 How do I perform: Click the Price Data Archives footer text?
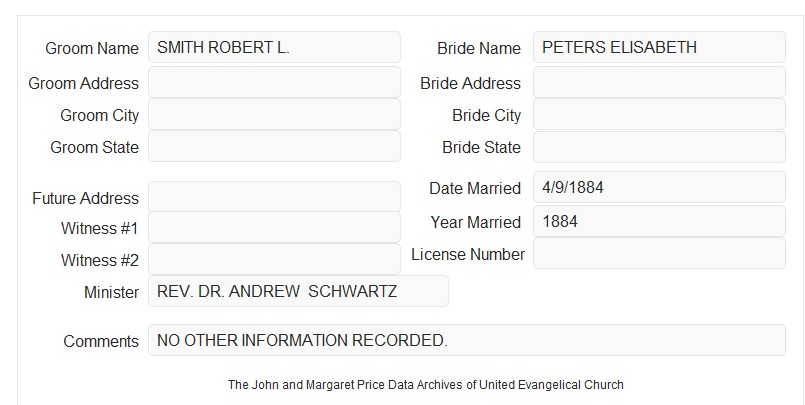[x=426, y=385]
